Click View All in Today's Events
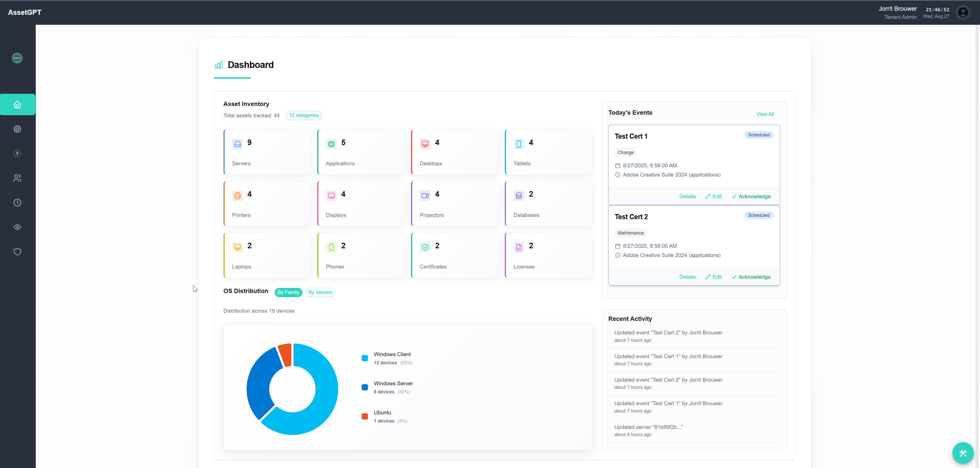Viewport: 980px width, 468px height. tap(765, 114)
